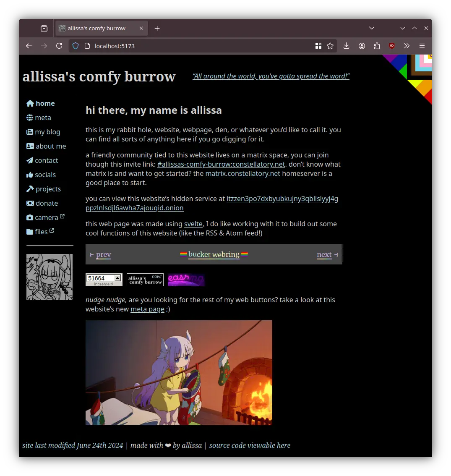Open the account profile icon
Viewport: 451px width, 476px height.
(x=362, y=46)
